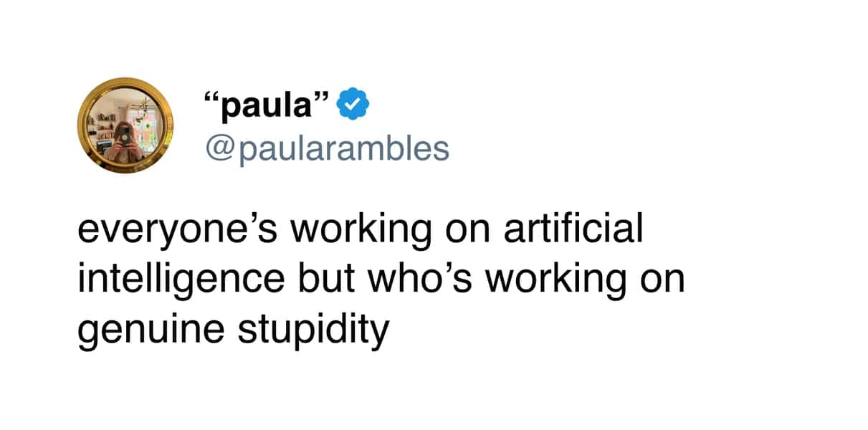Image resolution: width=868 pixels, height=430 pixels.
Task: Open paula's circular profile picture
Action: [x=125, y=125]
